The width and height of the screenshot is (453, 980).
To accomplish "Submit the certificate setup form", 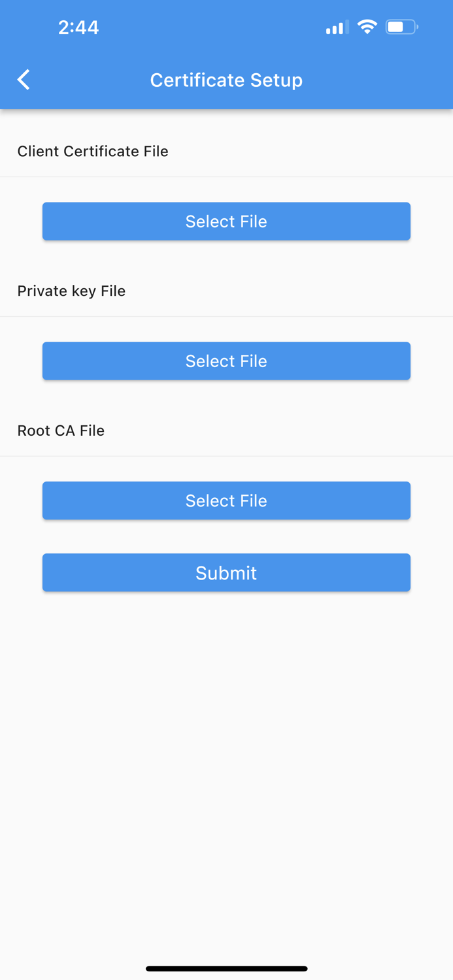I will 226,572.
